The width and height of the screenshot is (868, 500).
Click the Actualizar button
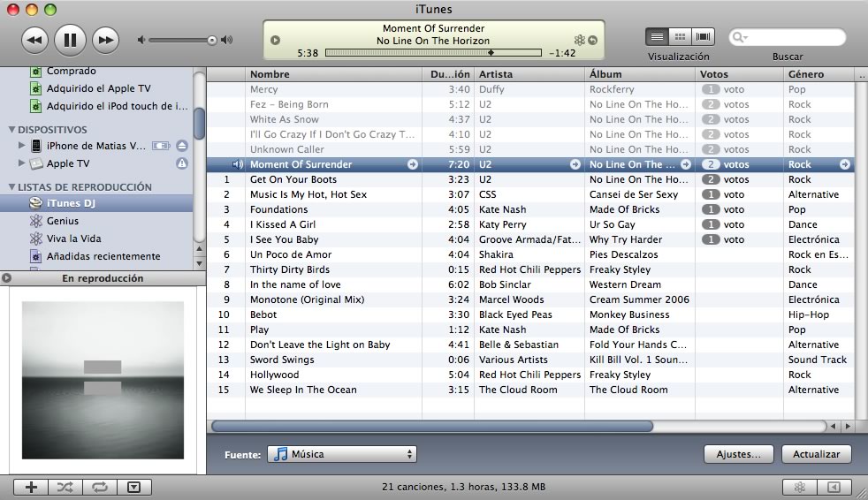coord(817,454)
